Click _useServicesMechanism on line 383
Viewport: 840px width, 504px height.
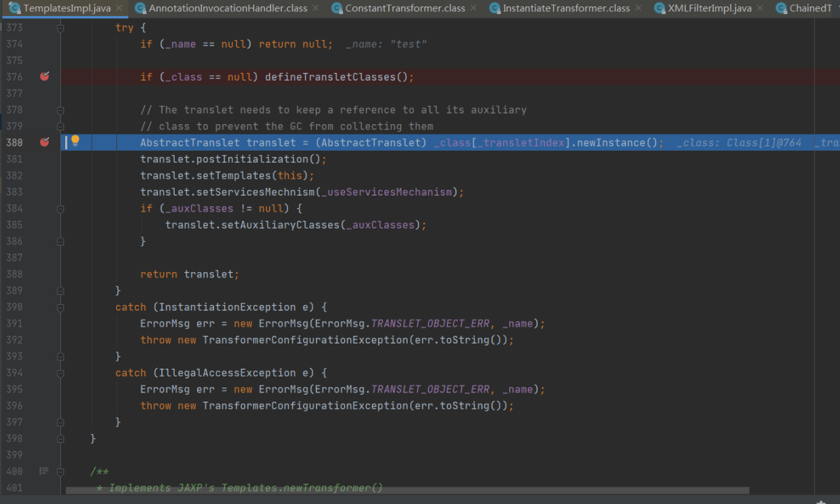click(x=387, y=192)
